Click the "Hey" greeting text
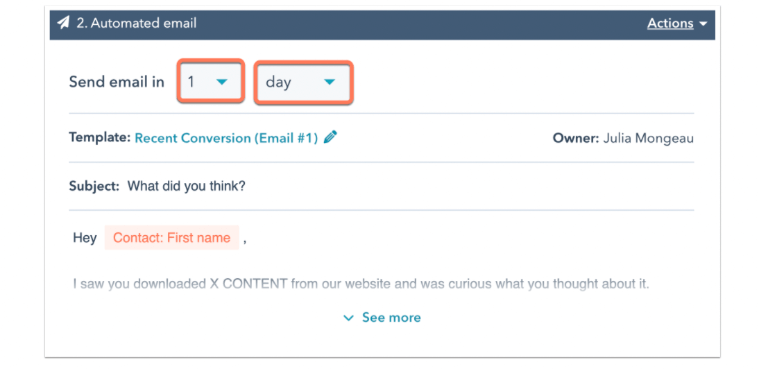This screenshot has width=759, height=369. 85,238
